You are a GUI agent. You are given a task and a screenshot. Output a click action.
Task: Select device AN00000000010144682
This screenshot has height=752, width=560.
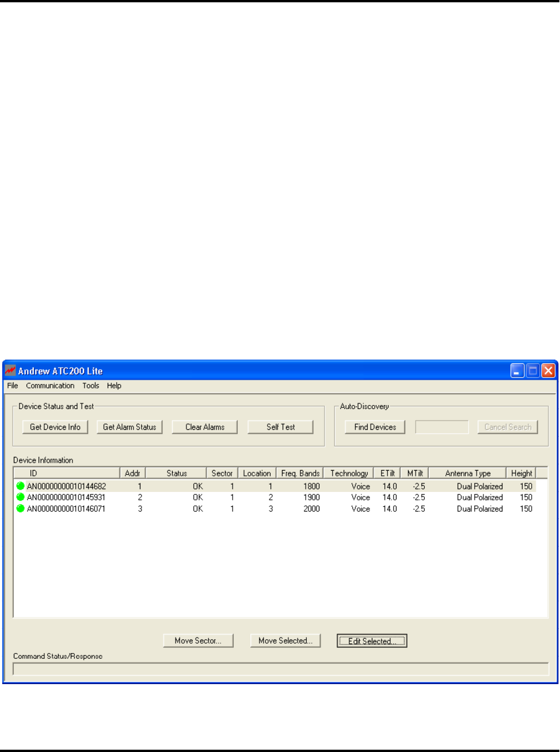(x=66, y=486)
